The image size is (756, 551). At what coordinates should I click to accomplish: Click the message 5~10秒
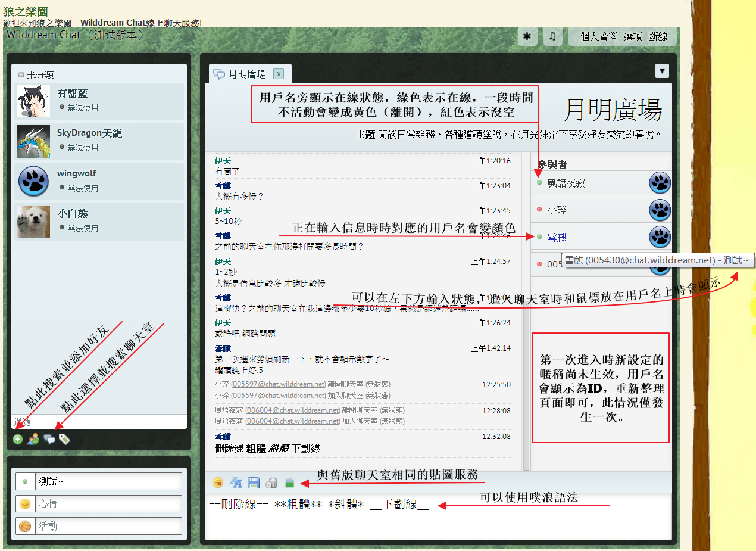click(x=228, y=221)
